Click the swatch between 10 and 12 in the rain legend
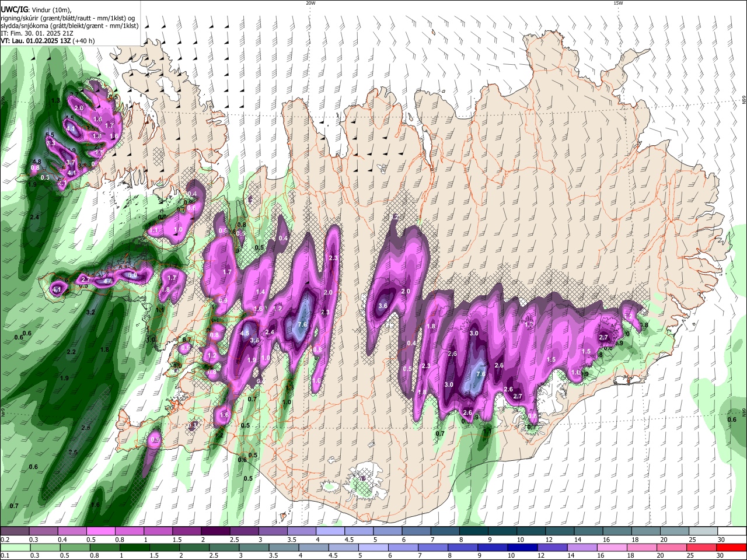The height and width of the screenshot is (560, 747). click(521, 547)
